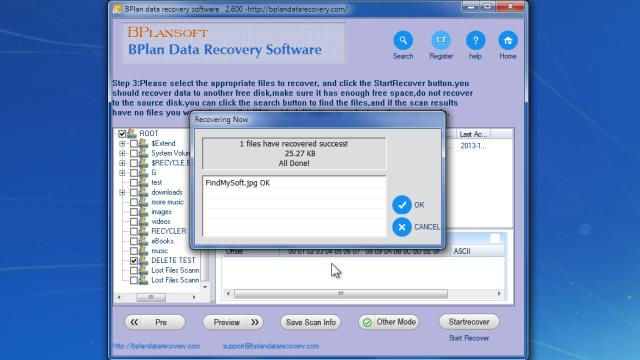Viewport: 640px width, 360px height.
Task: Click the $Extend folder icon
Action: click(x=143, y=143)
